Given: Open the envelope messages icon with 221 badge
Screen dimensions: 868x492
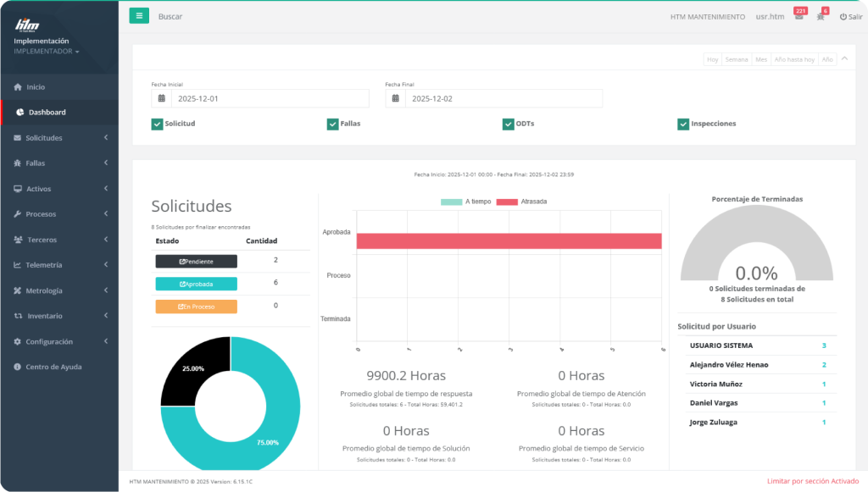Looking at the screenshot, I should tap(798, 17).
